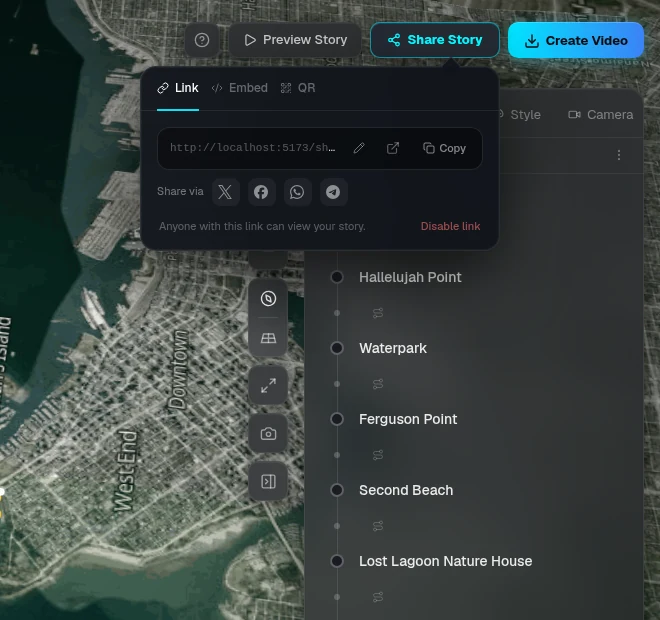
Task: Open the help question mark button
Action: point(202,40)
